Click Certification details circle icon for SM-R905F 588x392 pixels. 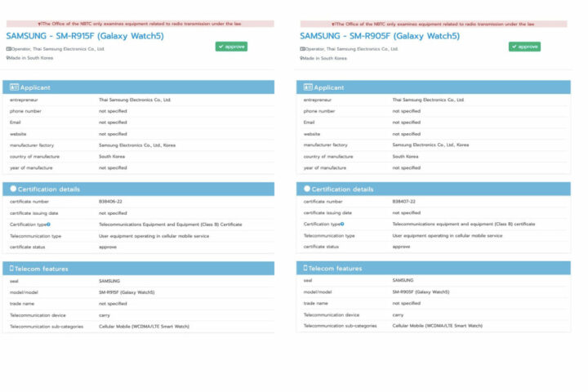tap(307, 189)
